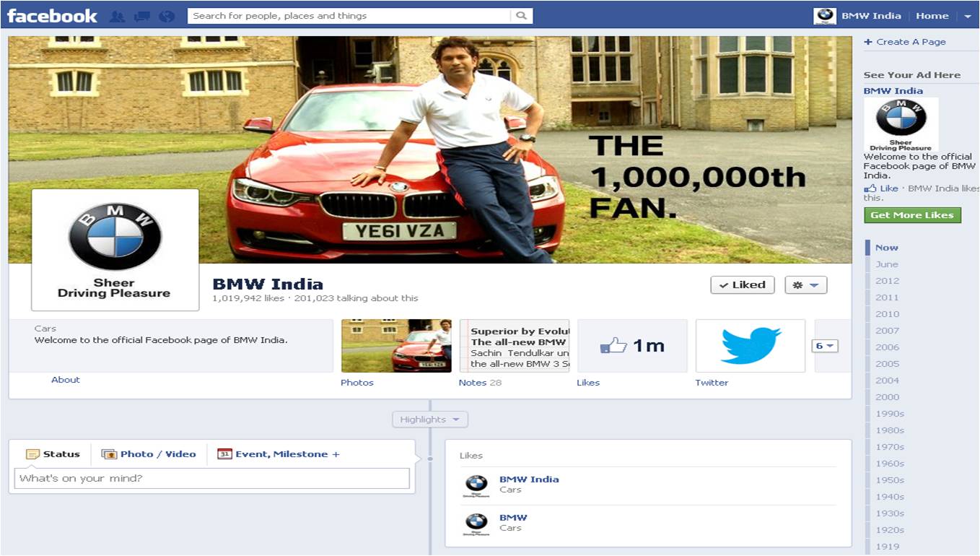The width and height of the screenshot is (980, 556).
Task: Jump to 2010 on the timeline
Action: (888, 314)
